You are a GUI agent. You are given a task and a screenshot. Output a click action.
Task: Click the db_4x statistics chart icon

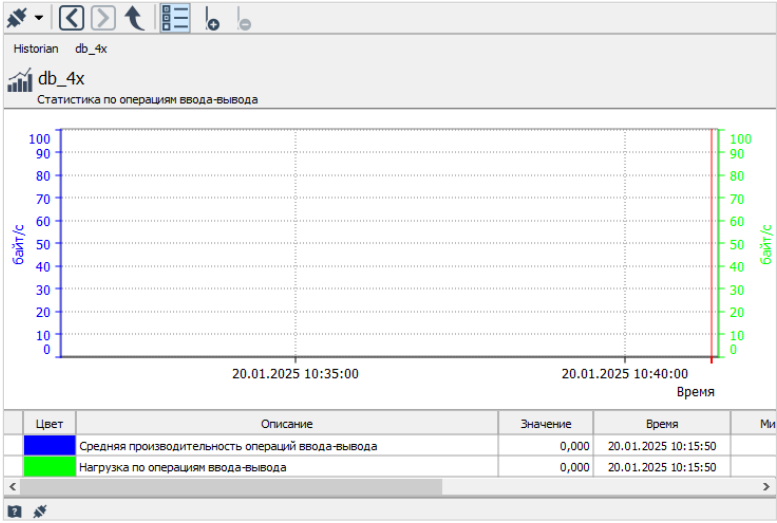19,81
